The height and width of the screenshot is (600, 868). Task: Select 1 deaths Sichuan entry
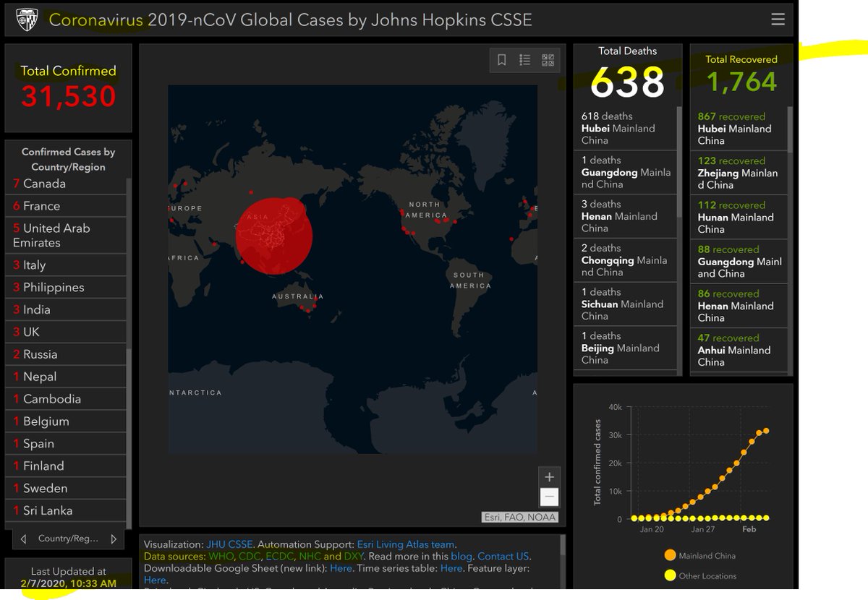pos(626,304)
